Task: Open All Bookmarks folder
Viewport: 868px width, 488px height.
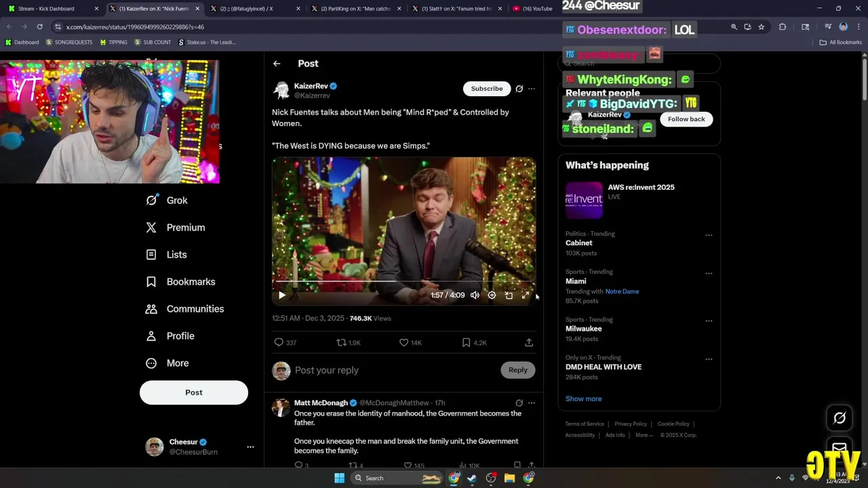Action: 841,43
